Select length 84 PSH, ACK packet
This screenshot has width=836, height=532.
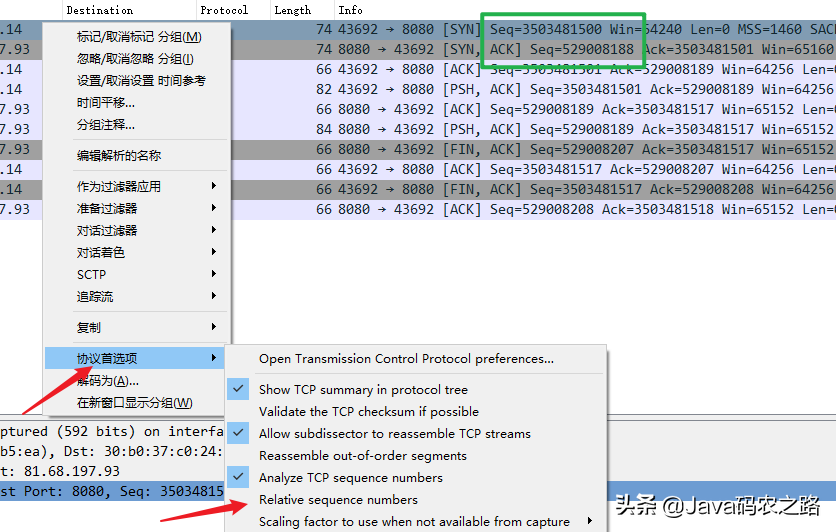(x=533, y=129)
